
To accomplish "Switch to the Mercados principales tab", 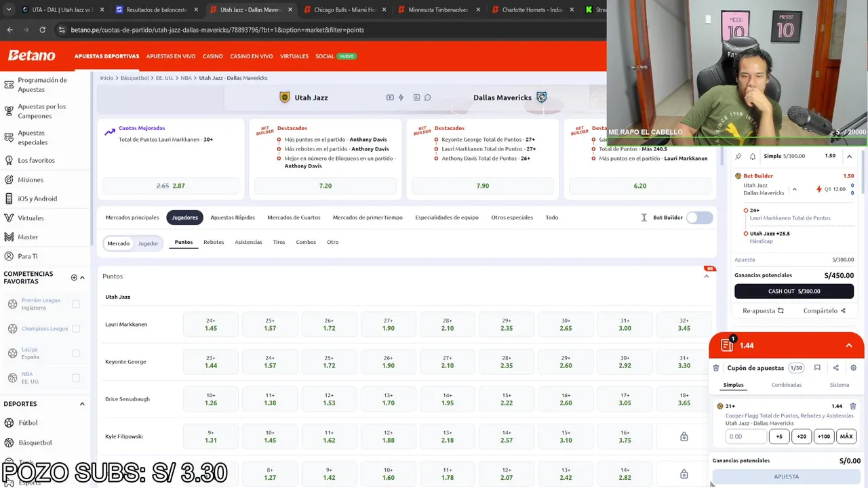I will point(132,218).
